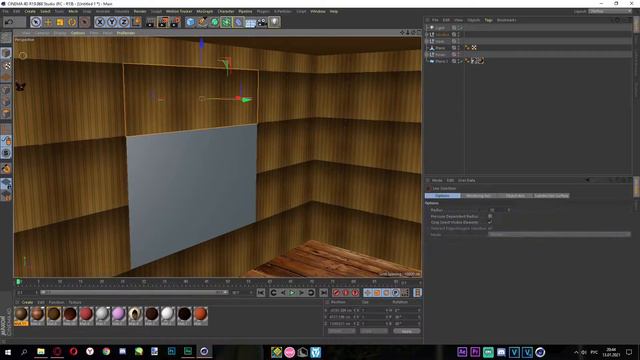Click Play Forwards button
This screenshot has width=640, height=360.
292,292
